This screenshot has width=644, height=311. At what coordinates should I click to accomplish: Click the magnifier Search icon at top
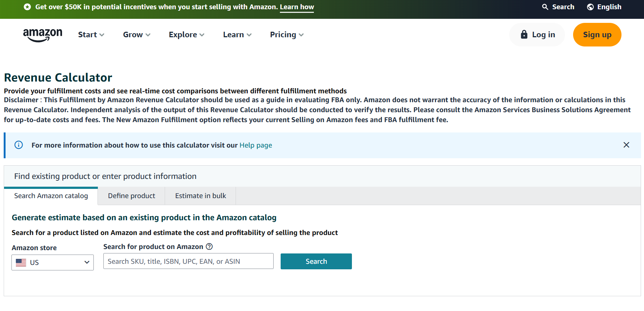tap(545, 7)
